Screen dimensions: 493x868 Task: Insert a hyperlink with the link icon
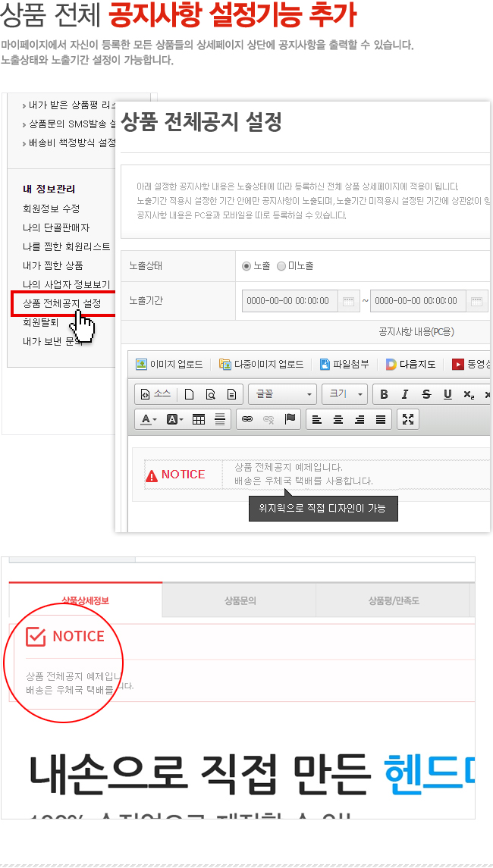[x=247, y=420]
